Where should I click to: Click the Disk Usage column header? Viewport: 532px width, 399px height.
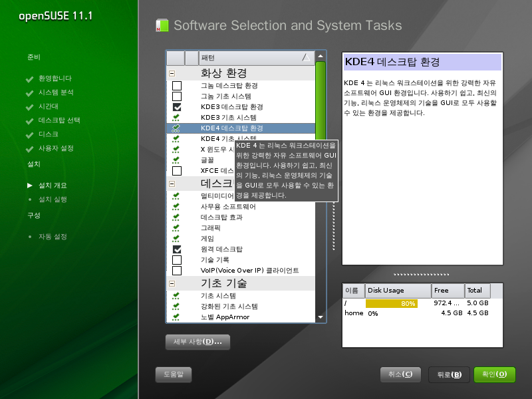[x=398, y=291]
